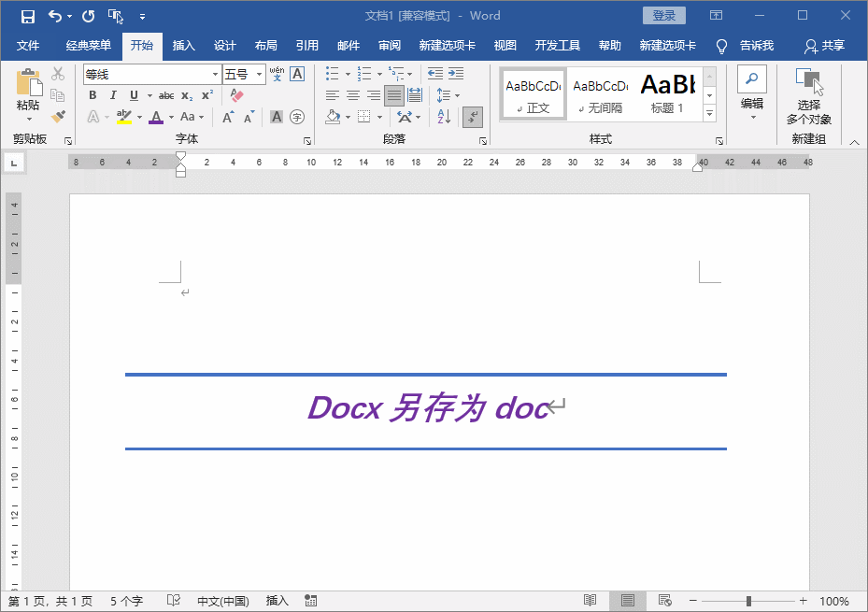The width and height of the screenshot is (868, 612).
Task: Clear all formatting with eraser icon
Action: coord(236,95)
